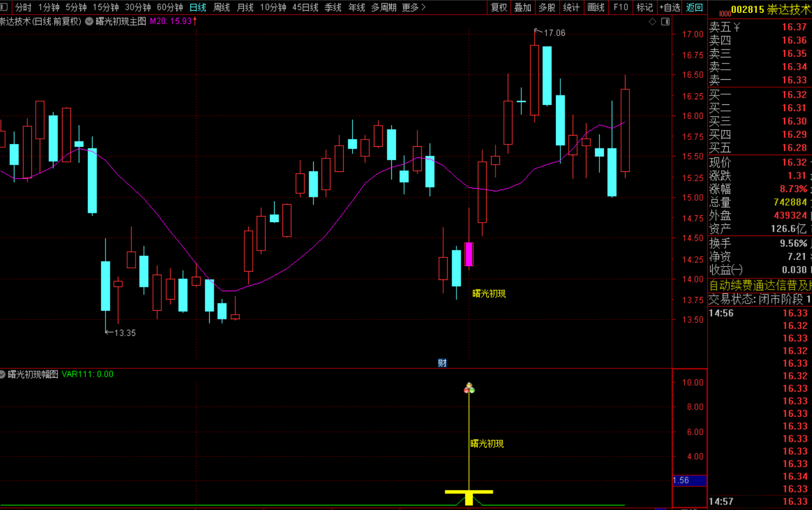The height and width of the screenshot is (510, 812).
Task: Expand the 更多 periods menu
Action: point(414,7)
